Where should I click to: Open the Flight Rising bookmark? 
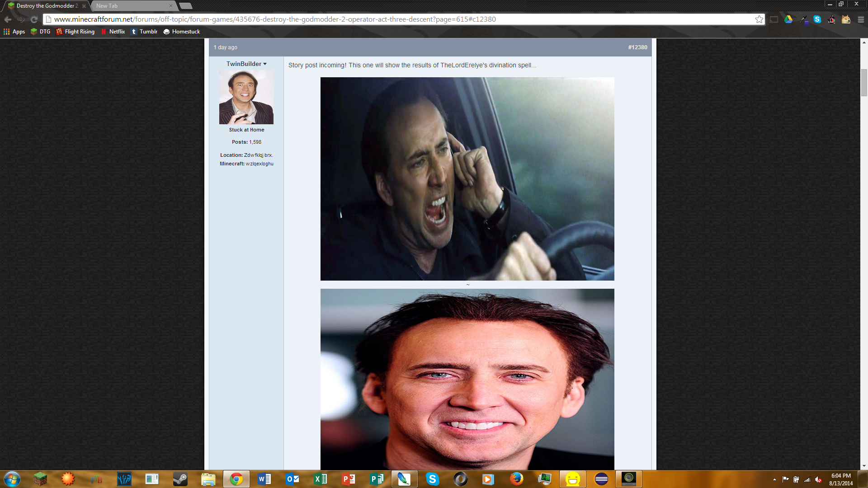(75, 32)
